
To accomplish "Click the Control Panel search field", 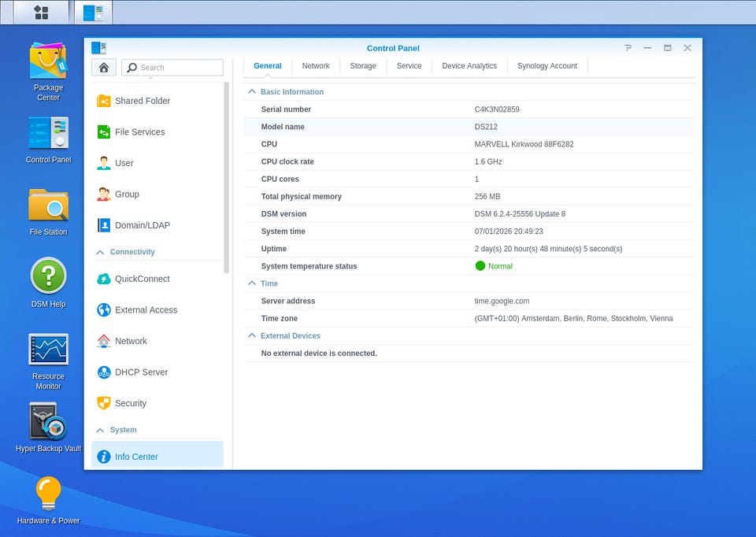I will [172, 68].
